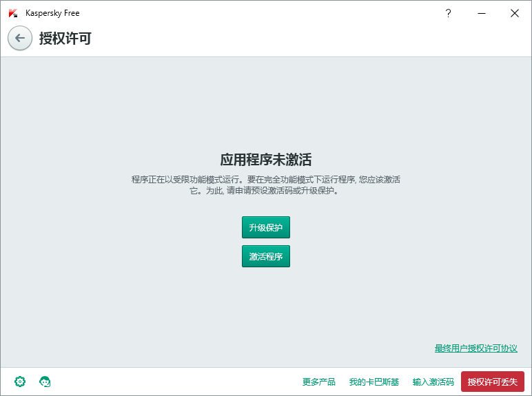Open settings via the gear icon
Viewport: 532px width, 396px height.
[x=20, y=382]
